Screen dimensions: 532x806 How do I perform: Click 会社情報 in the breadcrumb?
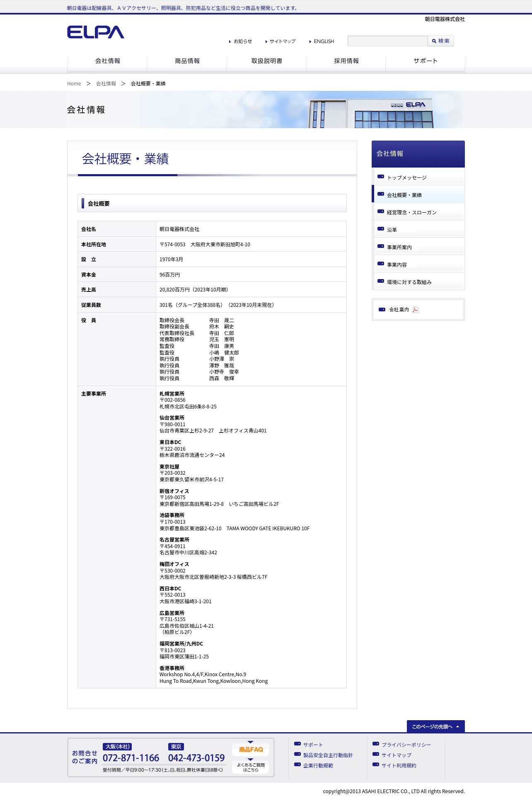pyautogui.click(x=106, y=84)
